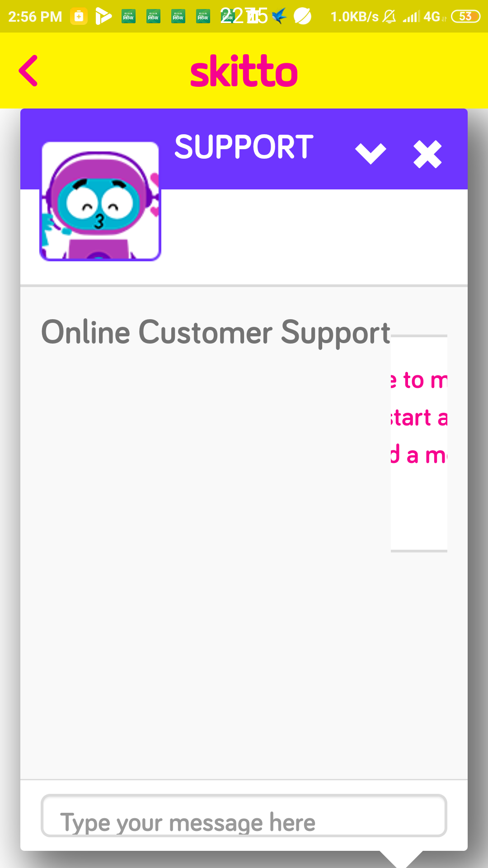Tap the battery indicator showing 53
This screenshot has width=488, height=868.
click(x=465, y=17)
